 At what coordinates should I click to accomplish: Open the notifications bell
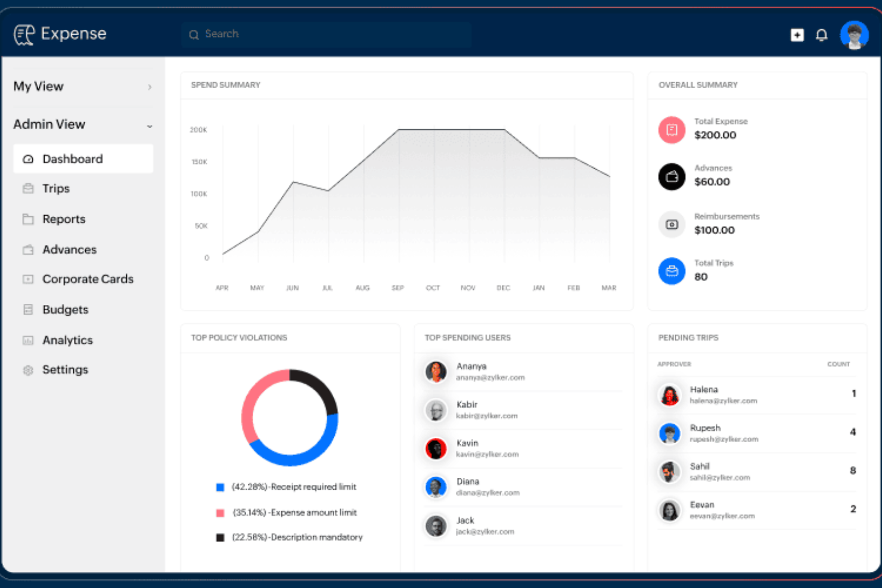pos(821,35)
